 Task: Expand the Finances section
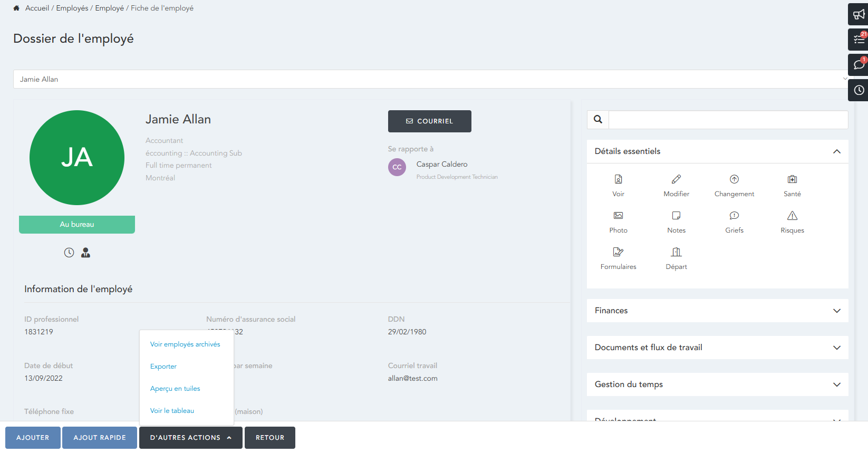point(836,311)
